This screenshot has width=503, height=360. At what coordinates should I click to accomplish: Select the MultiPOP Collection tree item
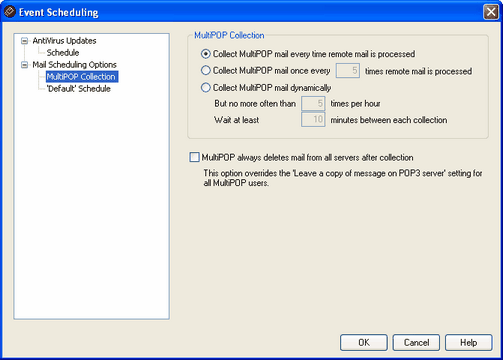[82, 77]
